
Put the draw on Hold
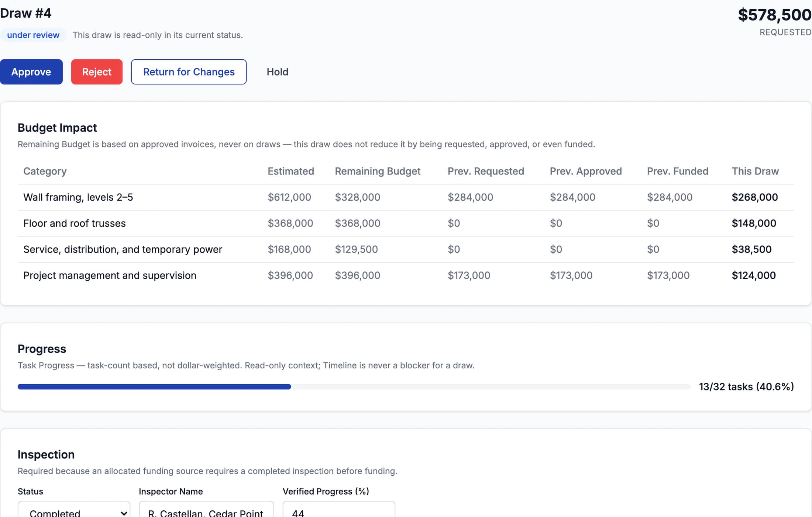[278, 72]
